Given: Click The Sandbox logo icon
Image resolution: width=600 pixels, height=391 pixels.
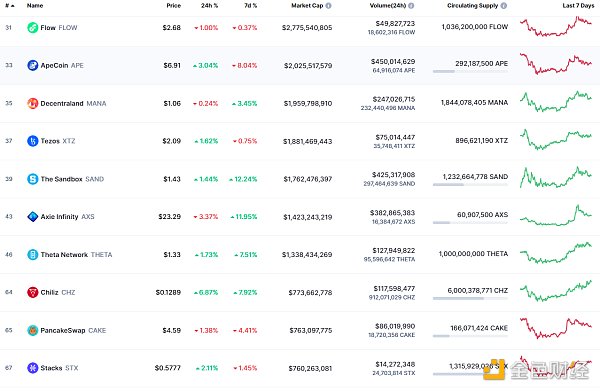Looking at the screenshot, I should [33, 179].
